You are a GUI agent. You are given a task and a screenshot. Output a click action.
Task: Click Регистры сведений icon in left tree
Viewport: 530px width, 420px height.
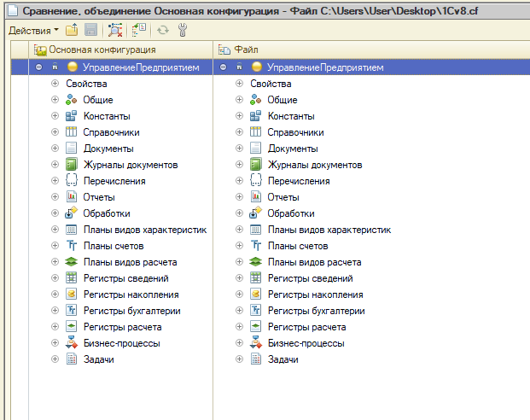72,278
